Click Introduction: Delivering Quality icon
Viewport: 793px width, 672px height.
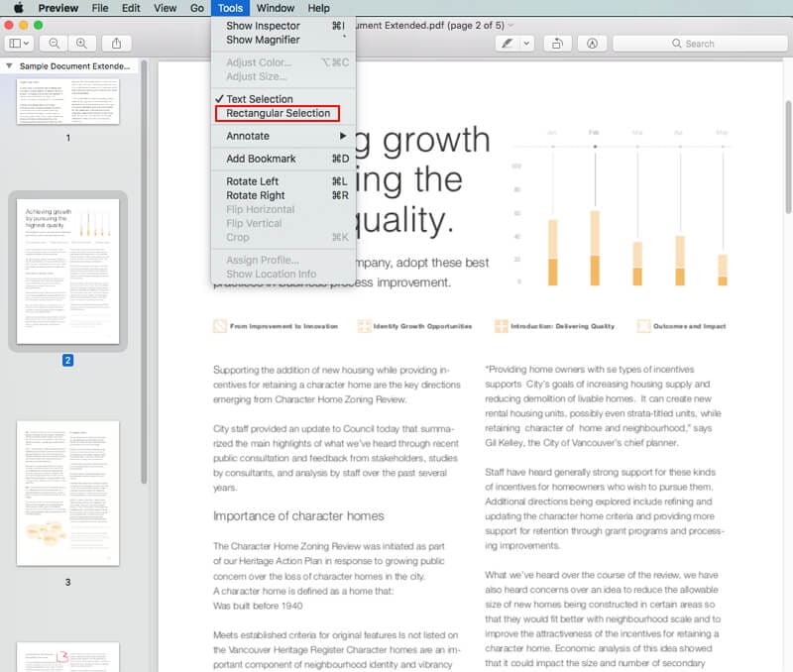point(502,326)
